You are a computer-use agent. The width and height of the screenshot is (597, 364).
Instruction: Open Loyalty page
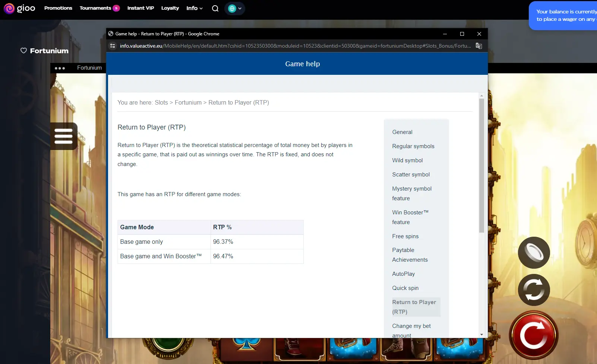tap(170, 8)
